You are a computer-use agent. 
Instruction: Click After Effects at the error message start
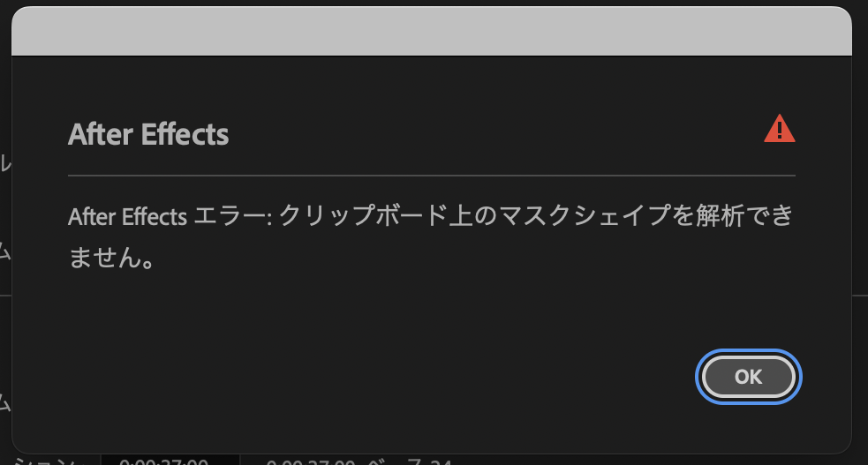(x=127, y=217)
